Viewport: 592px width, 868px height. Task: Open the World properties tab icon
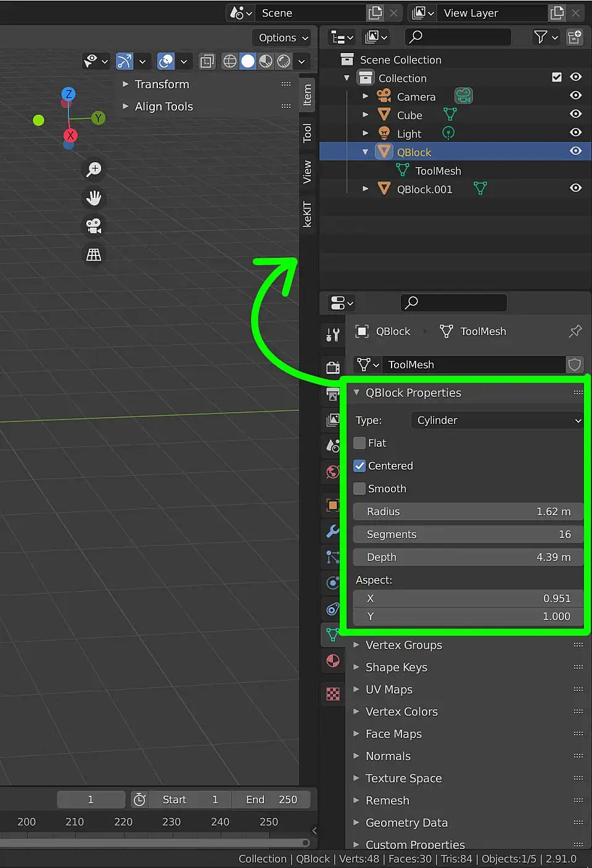(x=333, y=472)
